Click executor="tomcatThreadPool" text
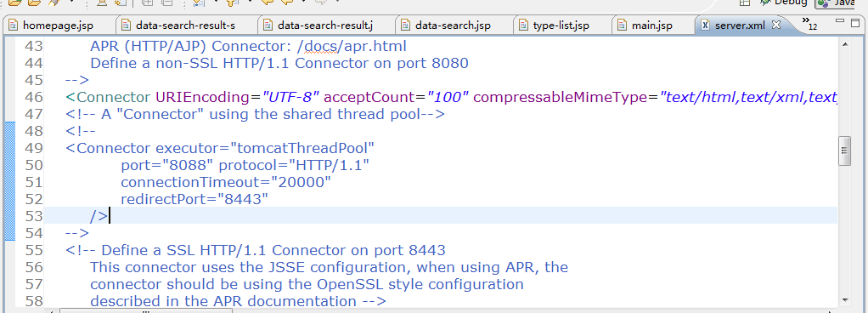 tap(265, 149)
